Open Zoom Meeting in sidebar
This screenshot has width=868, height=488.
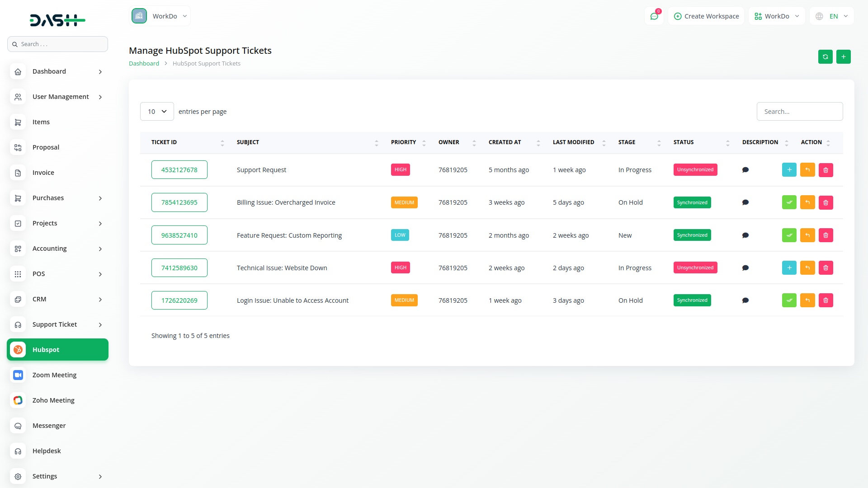click(x=54, y=375)
